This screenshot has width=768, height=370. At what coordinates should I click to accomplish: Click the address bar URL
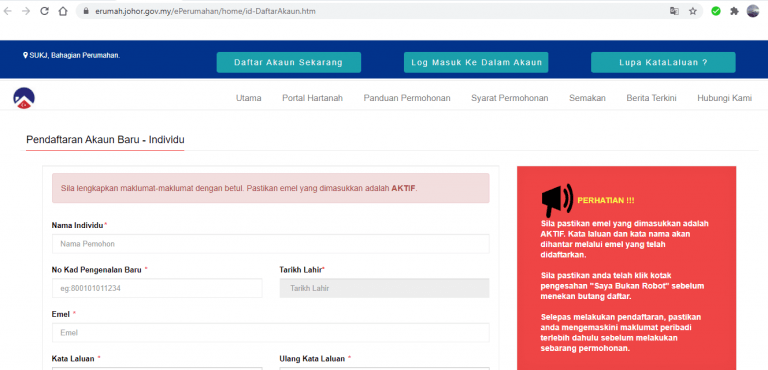pyautogui.click(x=206, y=11)
